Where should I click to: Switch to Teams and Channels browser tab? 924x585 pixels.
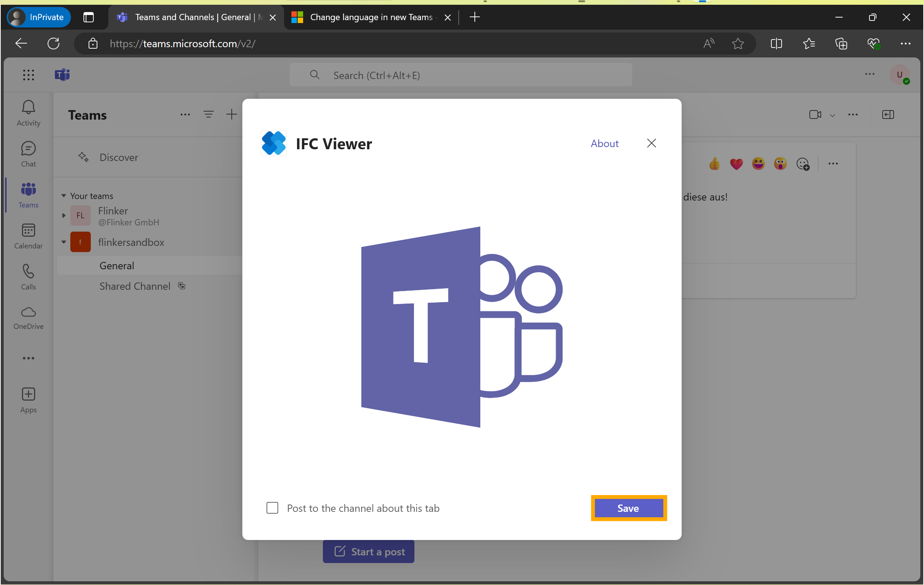196,17
